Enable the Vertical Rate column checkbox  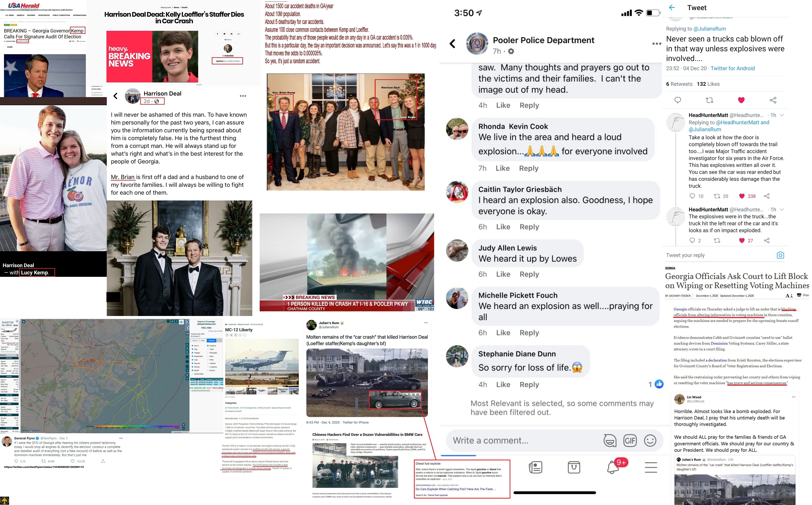point(192,374)
